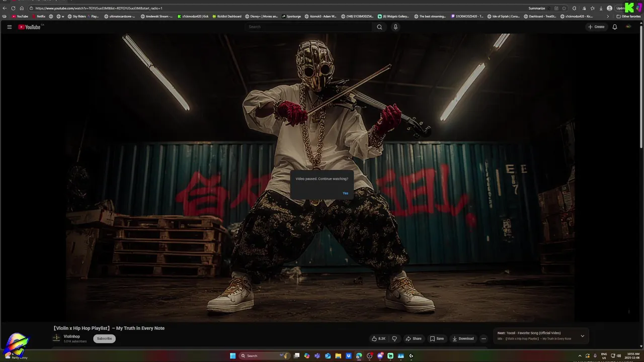Expand the Next up queue chevron
The image size is (644, 362).
[x=583, y=336]
